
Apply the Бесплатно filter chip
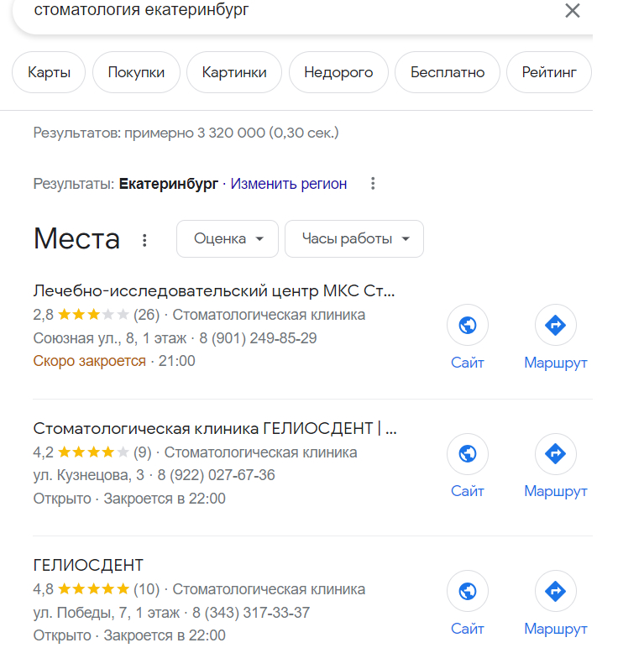(448, 72)
